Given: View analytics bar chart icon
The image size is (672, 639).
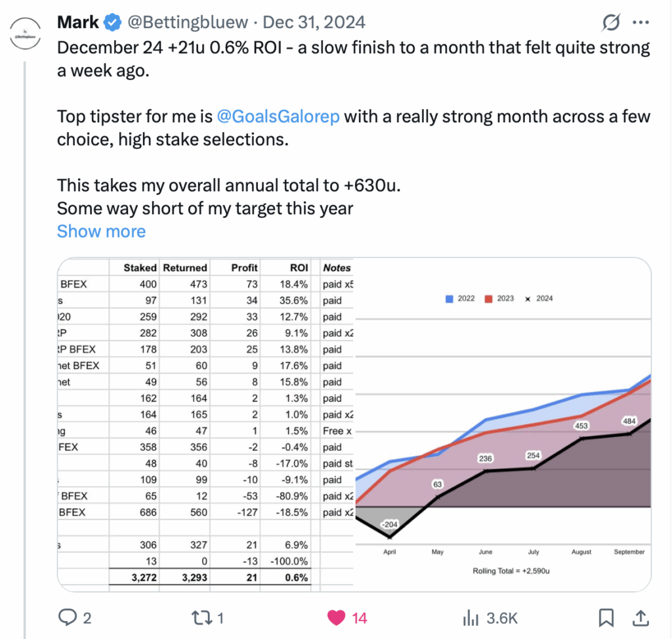Looking at the screenshot, I should 471,618.
